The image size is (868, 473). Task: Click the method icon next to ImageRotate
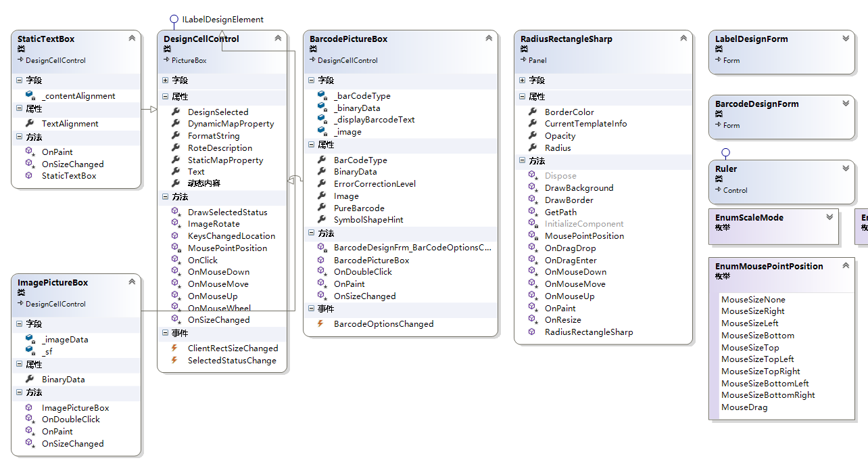(176, 223)
